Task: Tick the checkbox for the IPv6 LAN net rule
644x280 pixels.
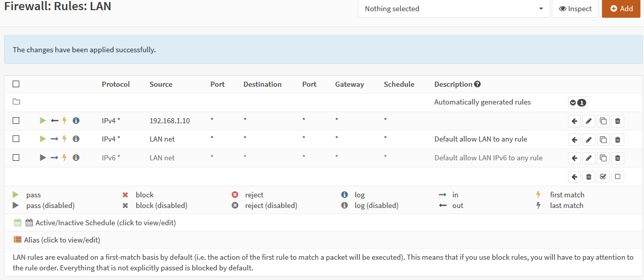Action: pyautogui.click(x=16, y=158)
